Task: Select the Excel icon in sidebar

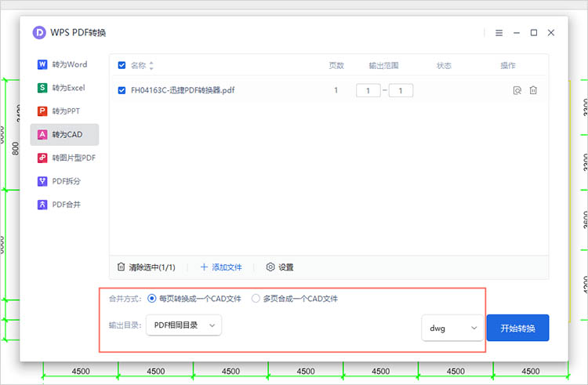Action: point(42,88)
